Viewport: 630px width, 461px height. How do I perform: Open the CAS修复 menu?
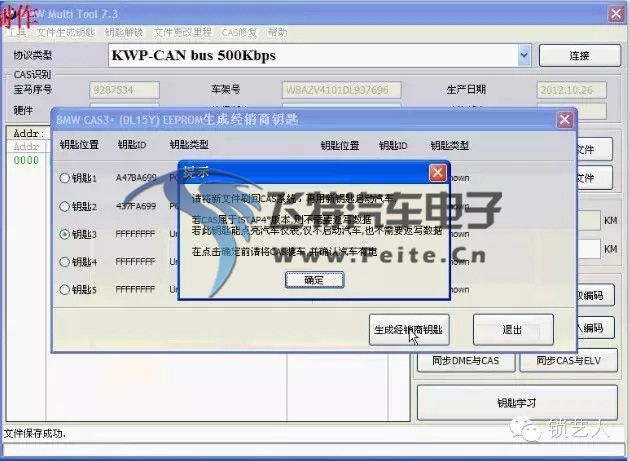coord(239,33)
